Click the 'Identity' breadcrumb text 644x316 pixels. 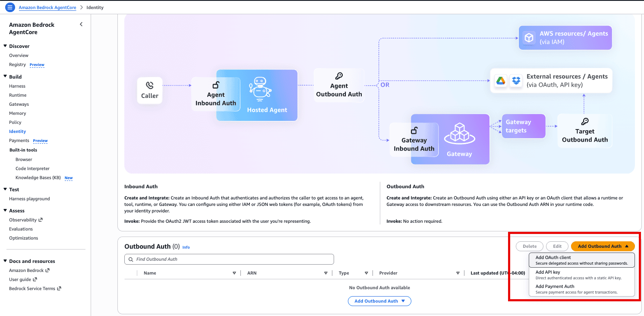point(95,7)
